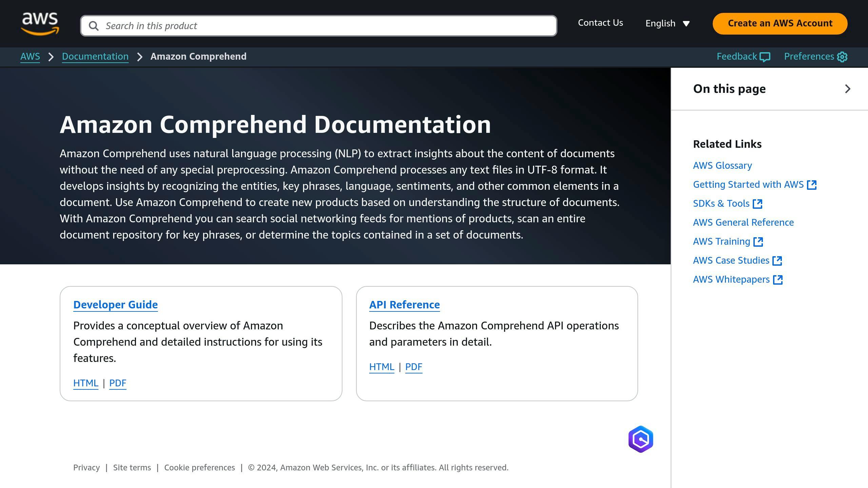Open Privacy footer link
The image size is (868, 488).
(x=86, y=468)
